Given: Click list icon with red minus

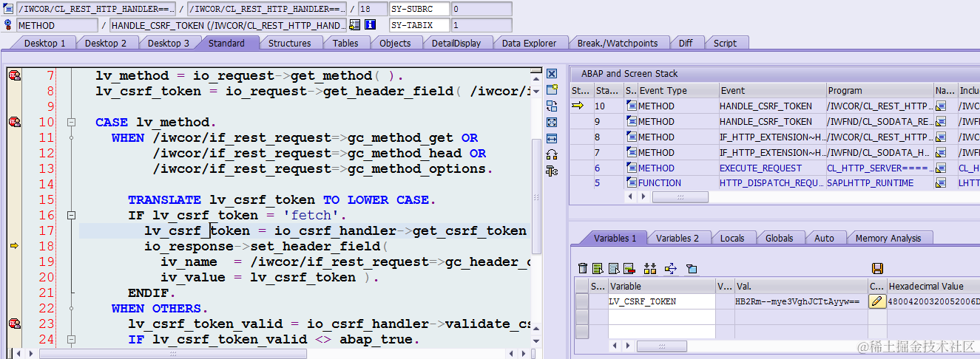Looking at the screenshot, I should [629, 268].
